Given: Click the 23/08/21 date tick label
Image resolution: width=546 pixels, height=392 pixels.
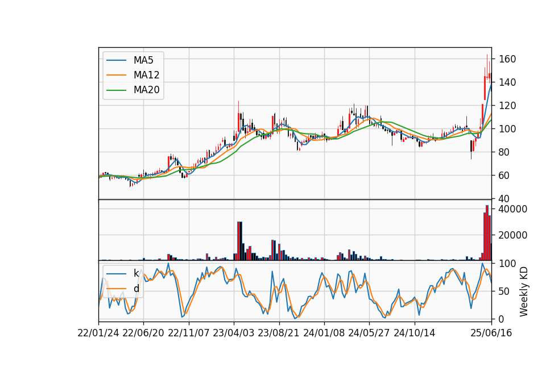Looking at the screenshot, I should pos(279,333).
